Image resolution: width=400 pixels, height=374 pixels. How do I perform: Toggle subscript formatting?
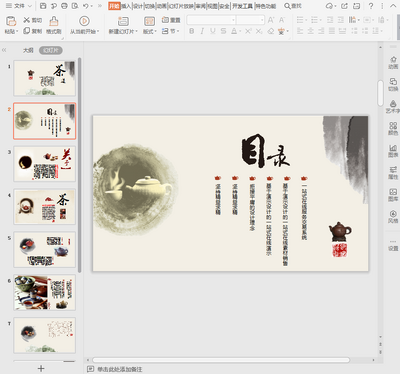[x=259, y=31]
